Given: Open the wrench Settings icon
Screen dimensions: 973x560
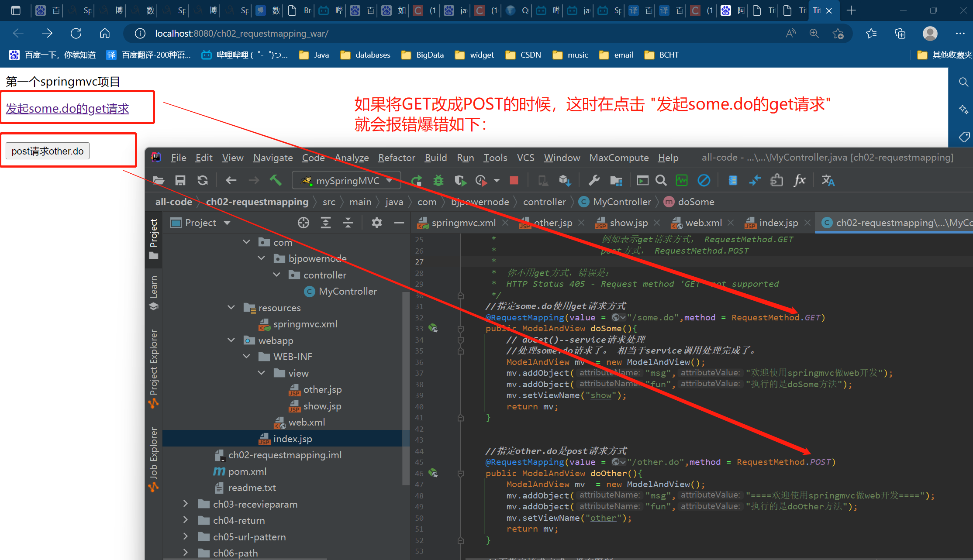Looking at the screenshot, I should (x=594, y=180).
